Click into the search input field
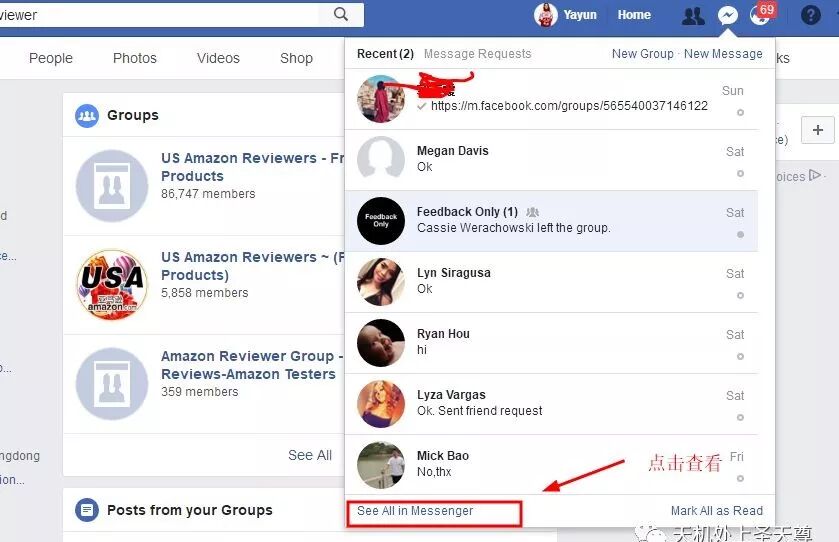 pos(161,14)
